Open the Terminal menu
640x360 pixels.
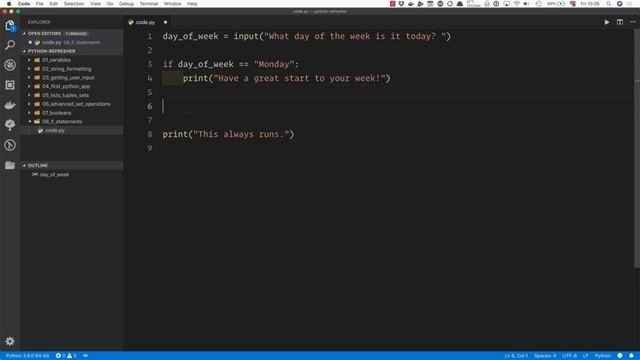149,4
